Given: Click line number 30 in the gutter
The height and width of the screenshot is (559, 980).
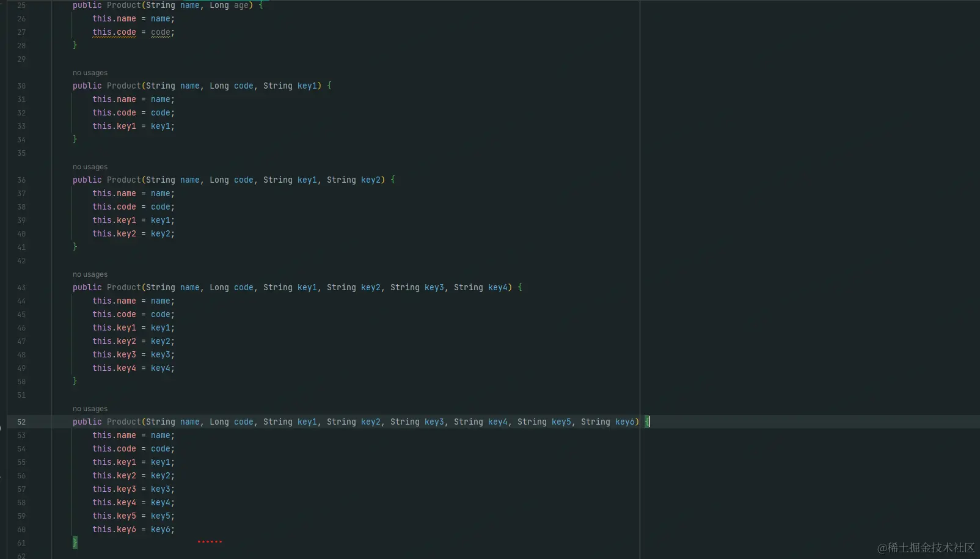Looking at the screenshot, I should pos(21,86).
